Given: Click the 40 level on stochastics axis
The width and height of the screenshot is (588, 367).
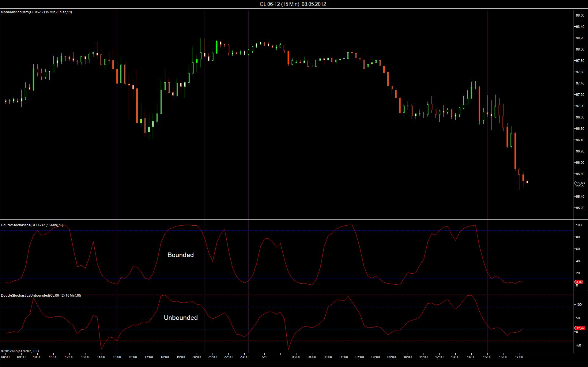Looking at the screenshot, I should pos(578,261).
